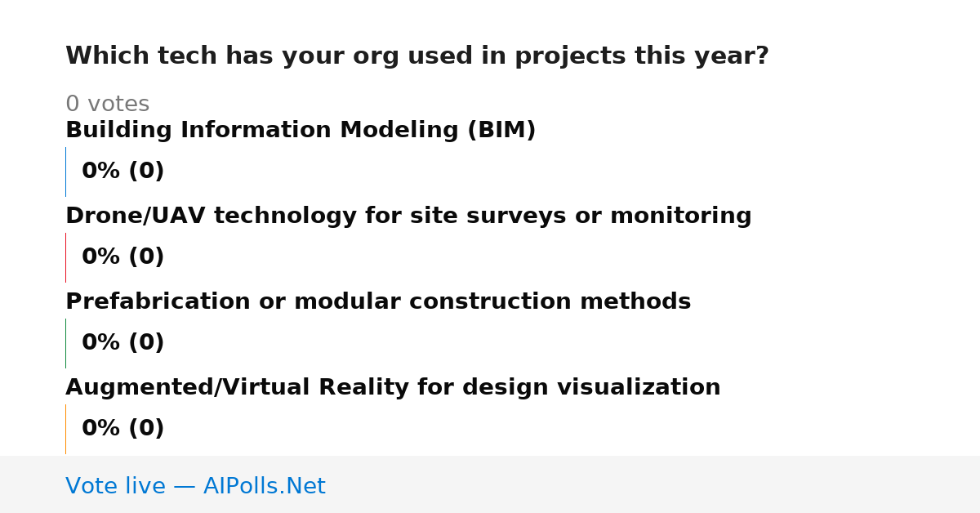Select Drone/UAV technology for site surveys option
The image size is (980, 513).
pyautogui.click(x=408, y=216)
